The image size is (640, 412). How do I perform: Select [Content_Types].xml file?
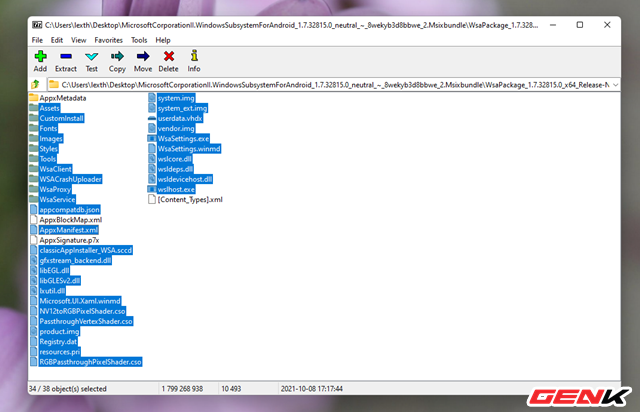point(185,200)
